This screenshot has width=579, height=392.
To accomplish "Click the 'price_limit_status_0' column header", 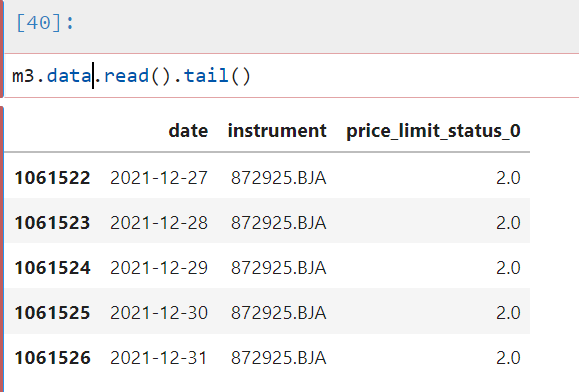I will 433,131.
